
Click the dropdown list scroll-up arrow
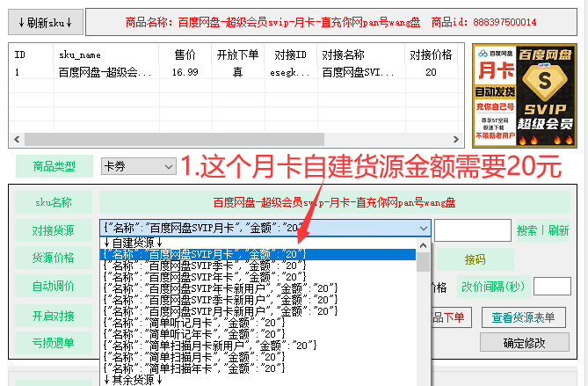click(x=424, y=245)
